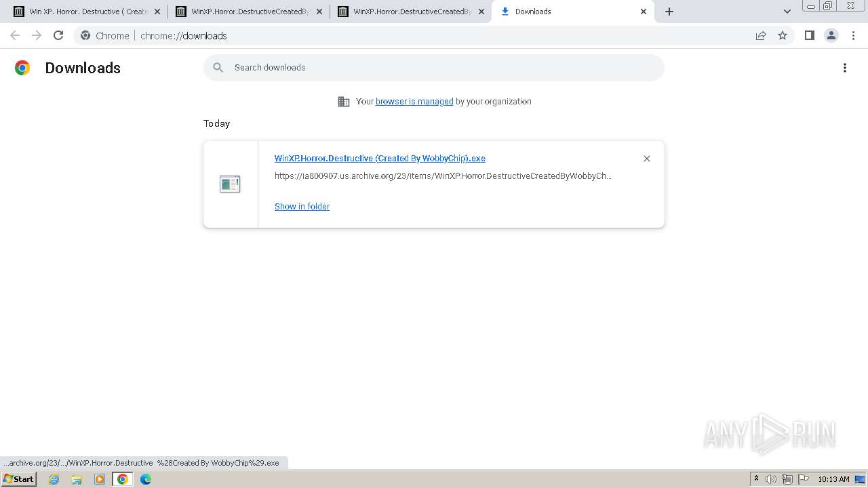Click the network tray icon
Screen dimensions: 868x488
(x=787, y=479)
